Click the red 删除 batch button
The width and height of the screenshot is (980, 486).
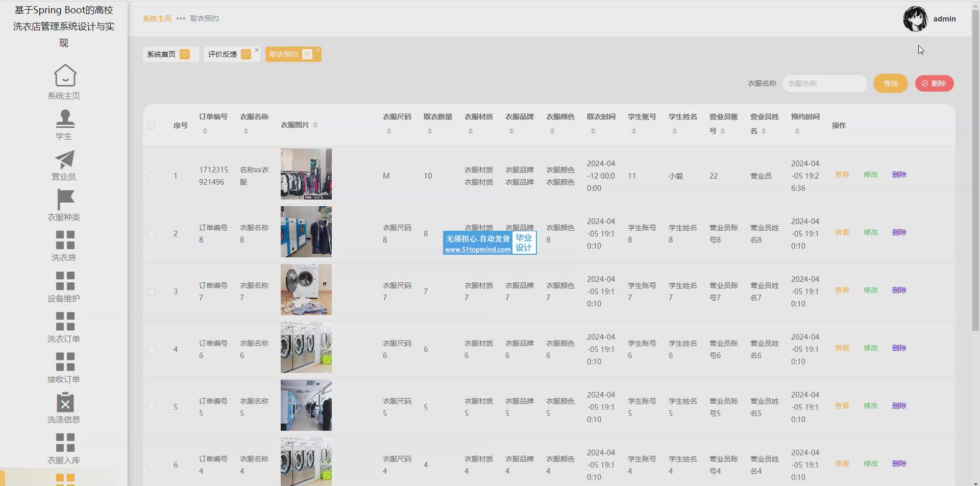click(x=934, y=83)
